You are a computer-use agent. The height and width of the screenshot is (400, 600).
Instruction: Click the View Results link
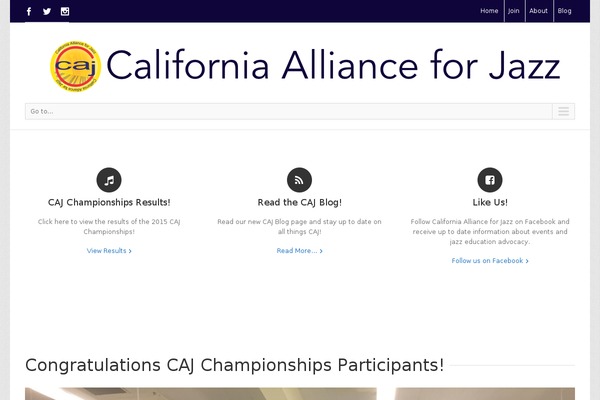tap(108, 251)
